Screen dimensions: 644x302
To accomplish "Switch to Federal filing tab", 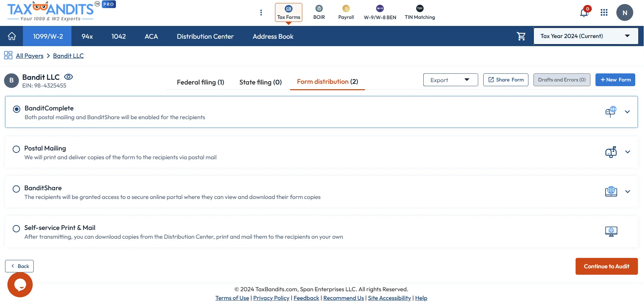I will pyautogui.click(x=201, y=82).
